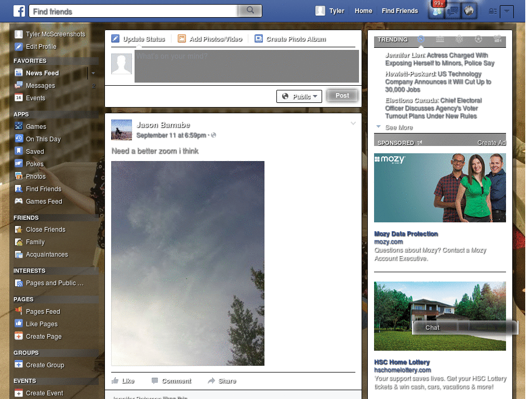This screenshot has width=532, height=399.
Task: Open Find Friends in Apps sidebar
Action: [37, 189]
